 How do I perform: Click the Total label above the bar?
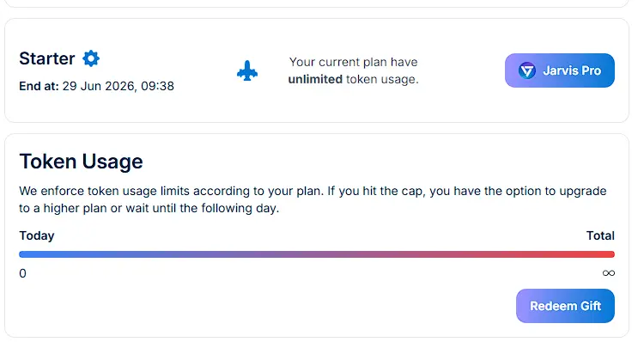click(x=600, y=235)
